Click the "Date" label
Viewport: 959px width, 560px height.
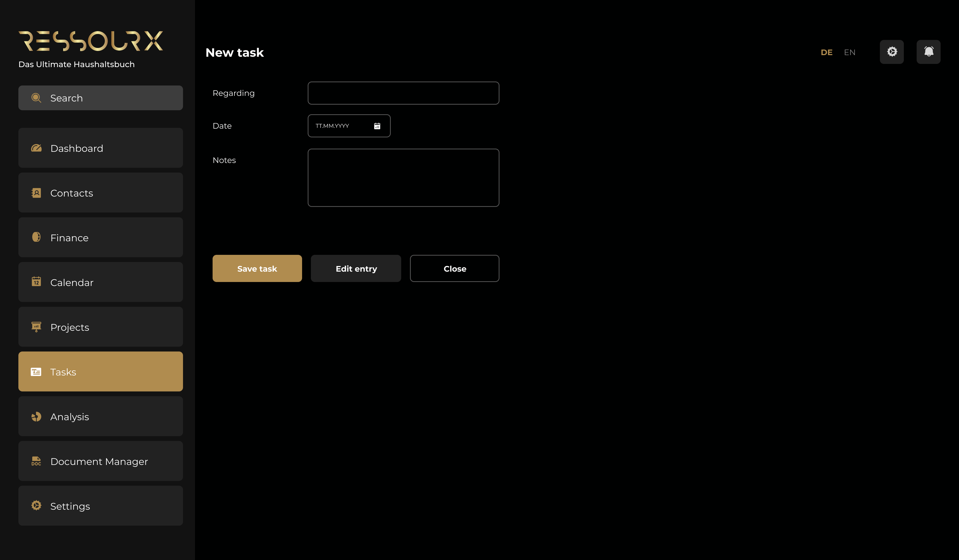[222, 126]
